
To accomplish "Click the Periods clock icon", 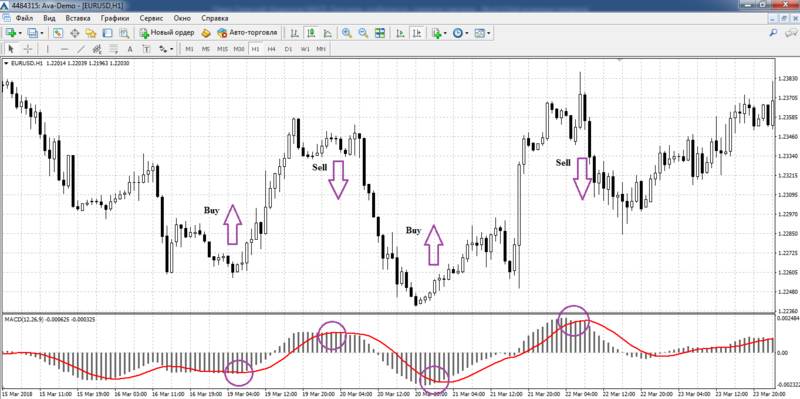I will point(458,33).
